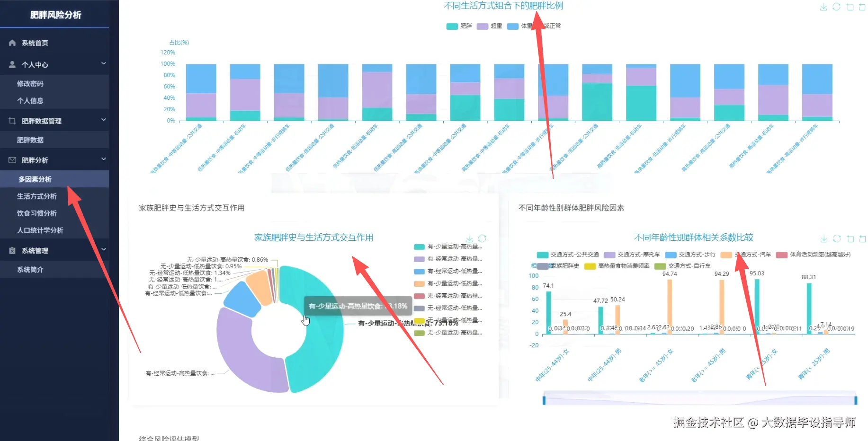This screenshot has height=441, width=868.
Task: Download the 不同生活方式组合下的肥胖比例 chart as image
Action: (x=823, y=7)
